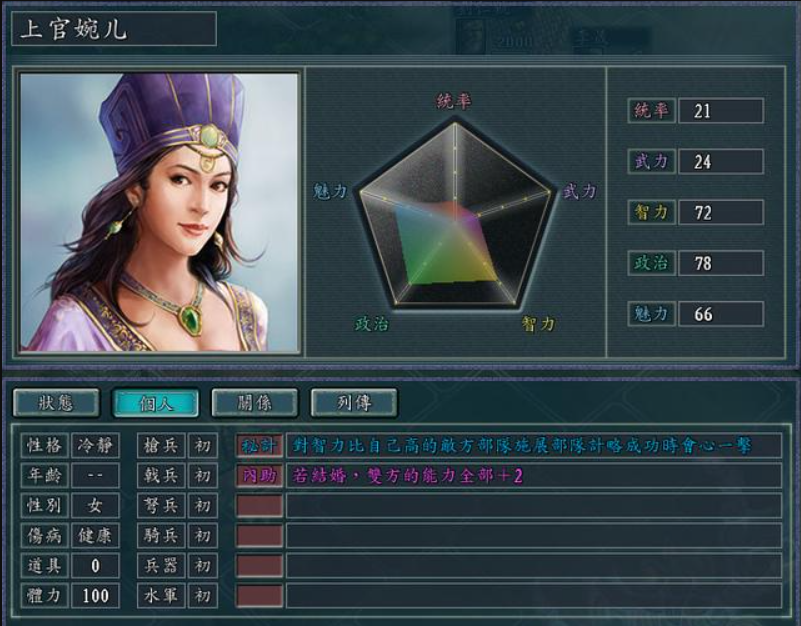View the 列傳 biography tab

(354, 403)
